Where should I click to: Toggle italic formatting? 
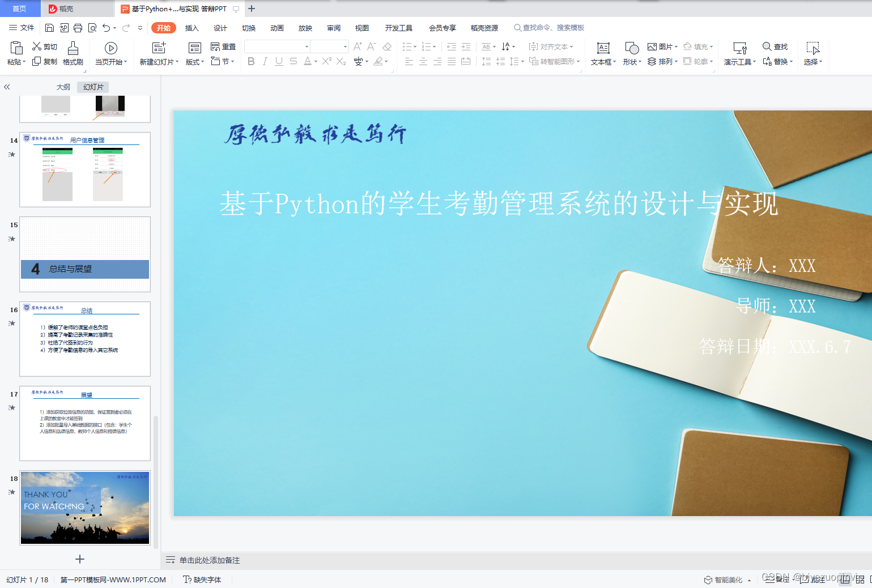coord(265,62)
